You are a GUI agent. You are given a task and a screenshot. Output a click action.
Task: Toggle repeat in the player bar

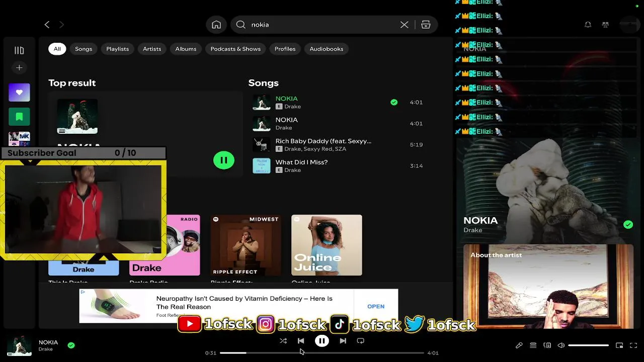[360, 341]
